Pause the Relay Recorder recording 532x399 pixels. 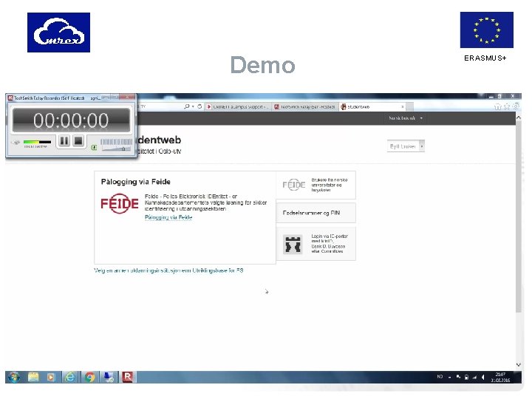[64, 140]
